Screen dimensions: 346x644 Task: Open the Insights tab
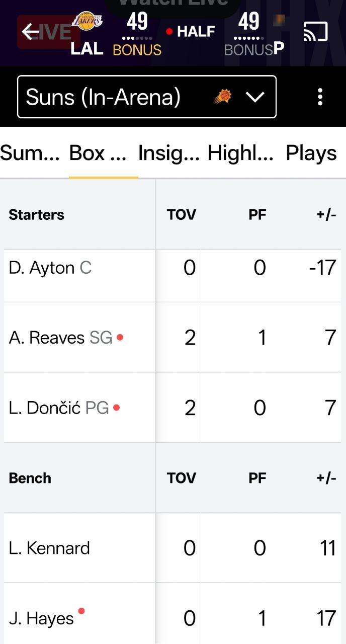point(169,153)
